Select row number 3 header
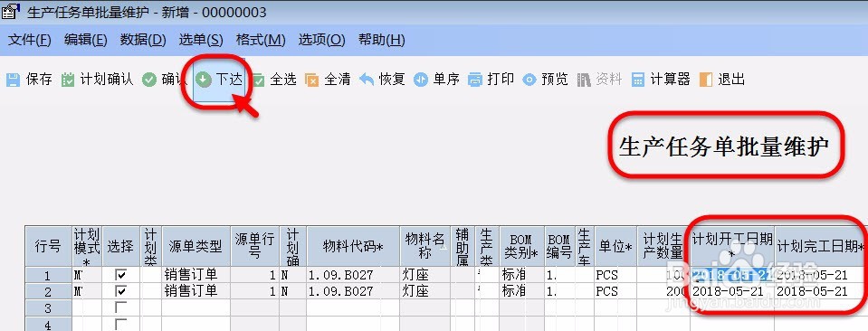 pos(49,307)
